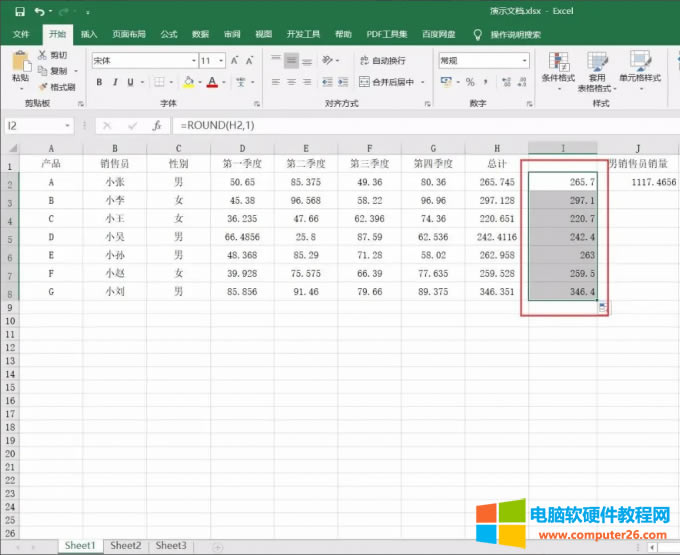
Task: Switch to the 公式 (Formulas) ribbon tab
Action: [169, 34]
